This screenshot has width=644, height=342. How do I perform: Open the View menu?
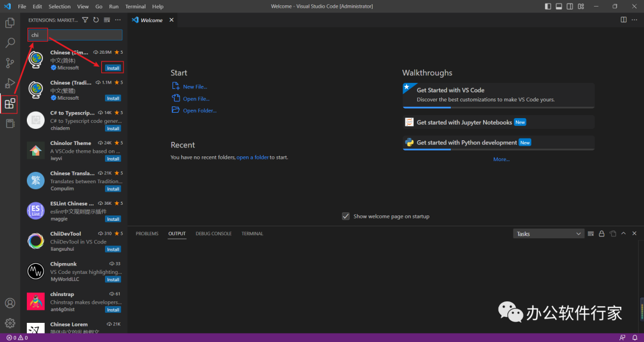[x=83, y=6]
